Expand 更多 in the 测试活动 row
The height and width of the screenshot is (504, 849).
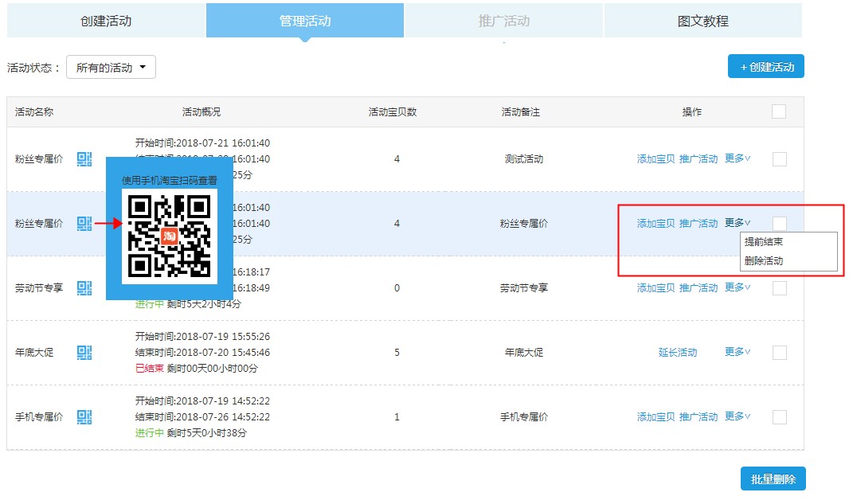click(737, 158)
